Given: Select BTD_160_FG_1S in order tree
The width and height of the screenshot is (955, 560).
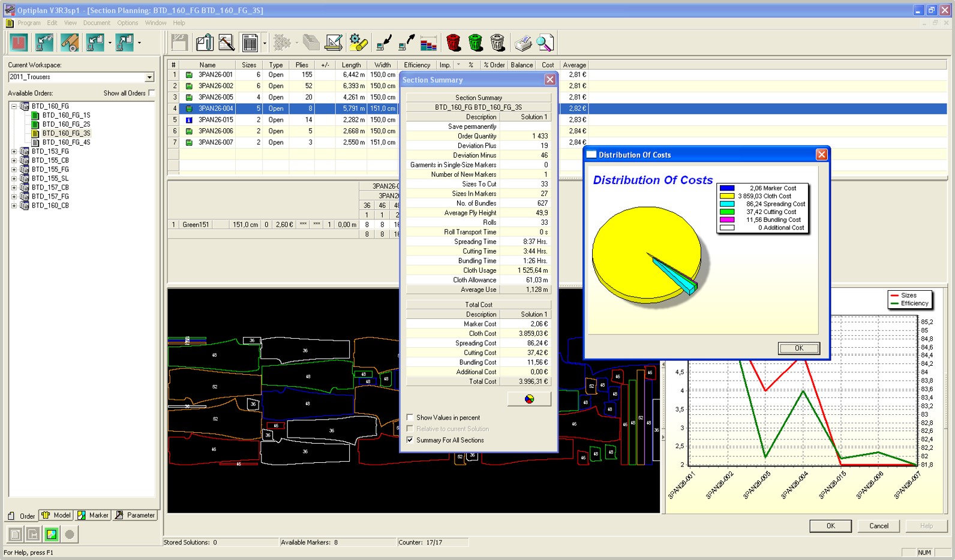Looking at the screenshot, I should (x=66, y=115).
